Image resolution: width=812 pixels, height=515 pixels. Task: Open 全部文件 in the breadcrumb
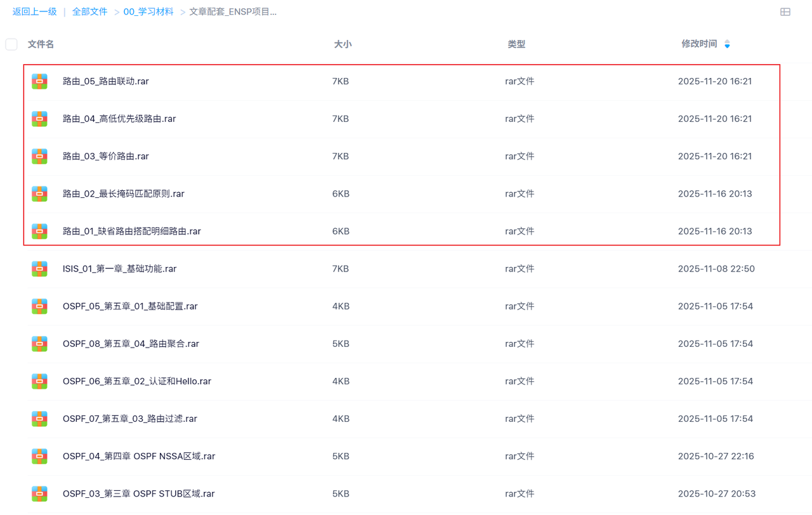click(x=89, y=12)
